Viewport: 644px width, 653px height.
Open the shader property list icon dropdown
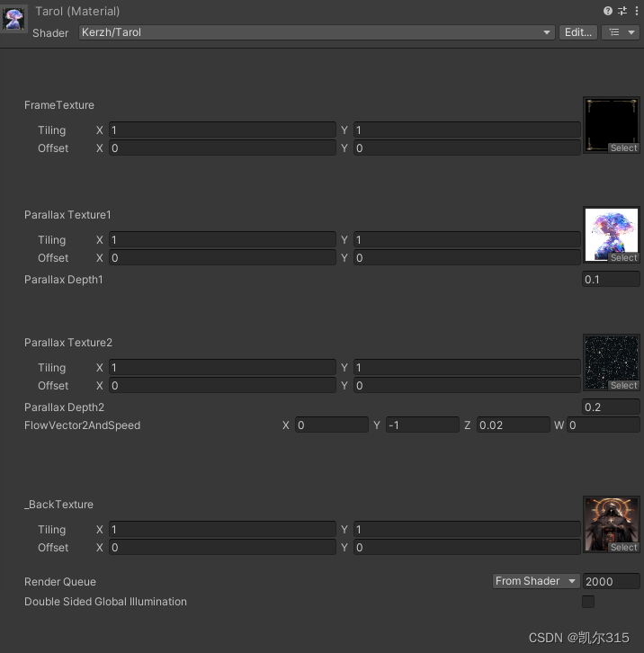click(x=622, y=32)
